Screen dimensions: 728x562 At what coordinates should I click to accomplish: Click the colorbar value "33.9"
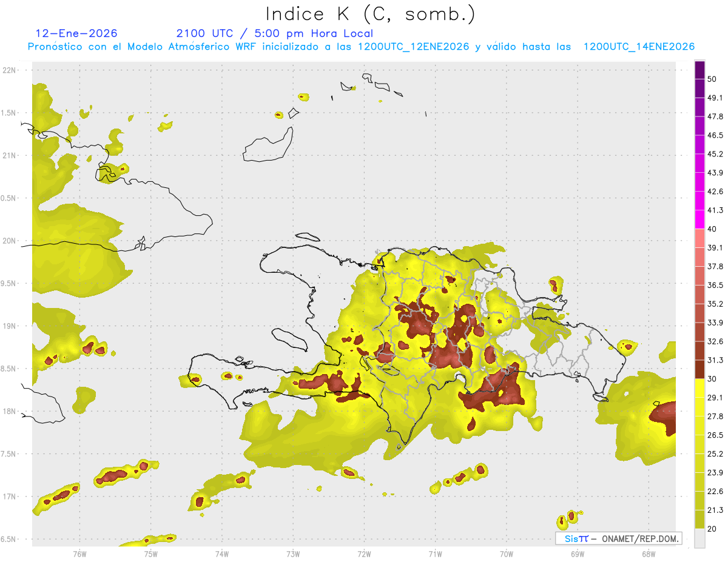point(716,323)
